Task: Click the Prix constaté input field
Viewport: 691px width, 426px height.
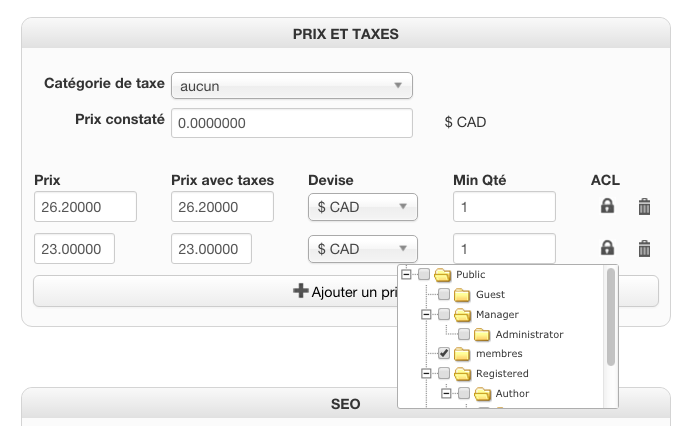Action: click(x=292, y=123)
